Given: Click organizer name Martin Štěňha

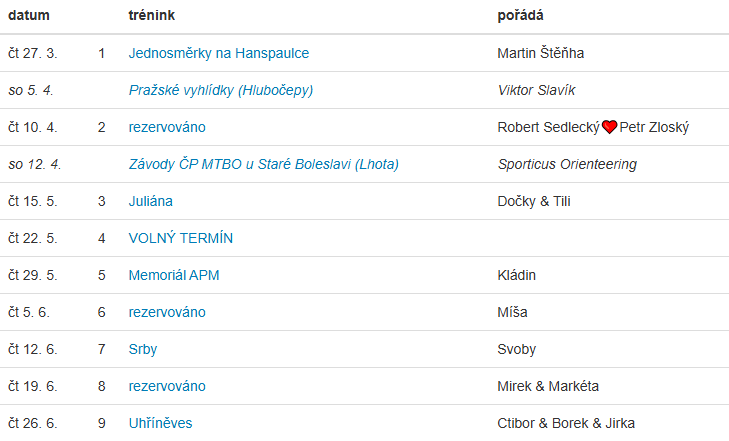Looking at the screenshot, I should coord(540,53).
